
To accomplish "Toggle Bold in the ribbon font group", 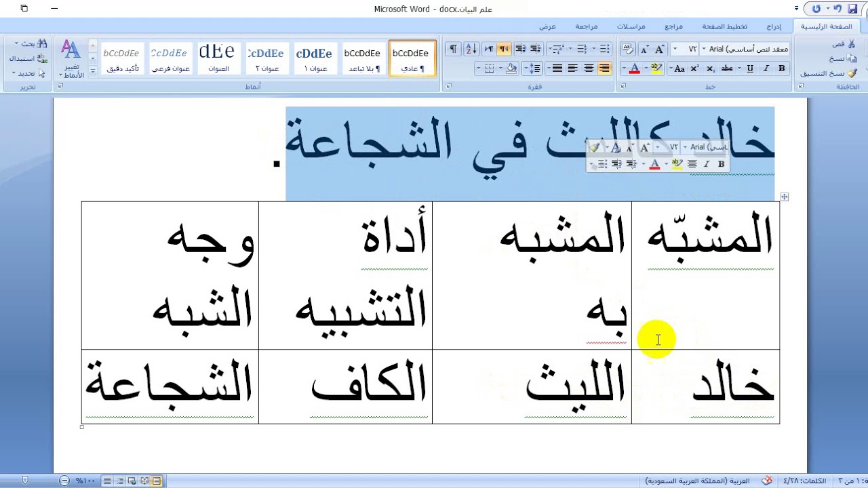I will [782, 68].
